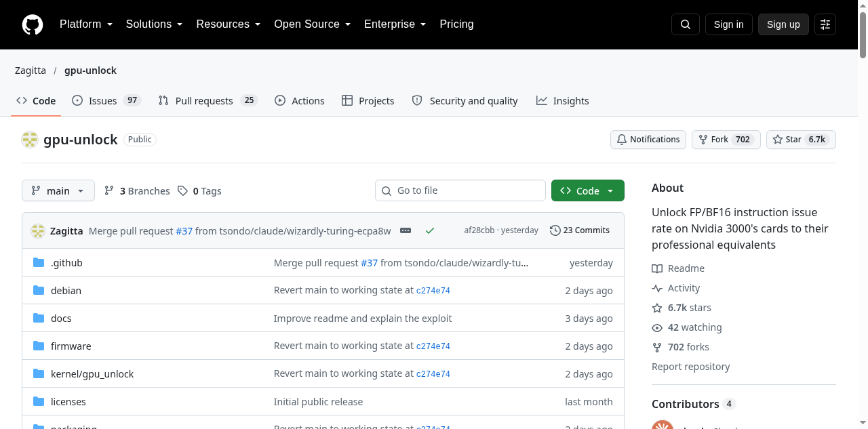Switch to the Code tab
Viewport: 868px width, 429px height.
[37, 101]
